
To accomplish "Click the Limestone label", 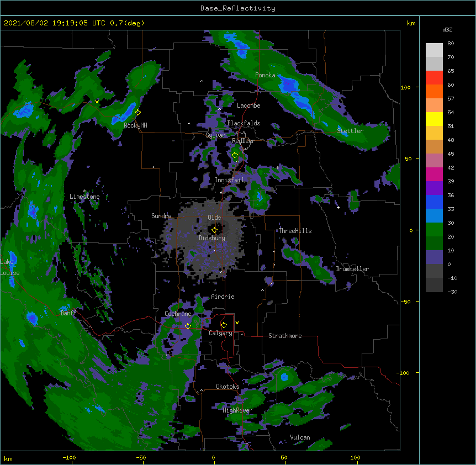I will pos(84,197).
